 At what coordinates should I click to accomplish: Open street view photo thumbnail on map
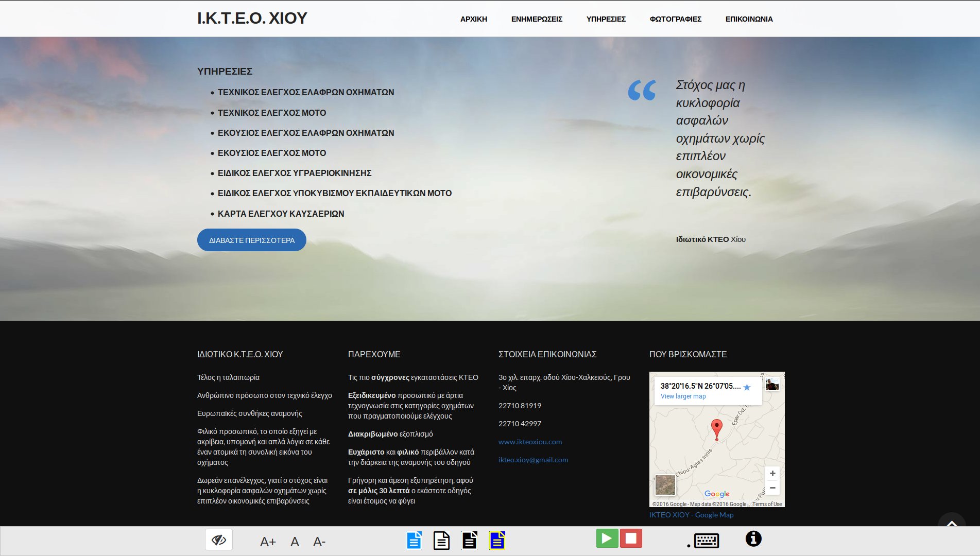[772, 384]
